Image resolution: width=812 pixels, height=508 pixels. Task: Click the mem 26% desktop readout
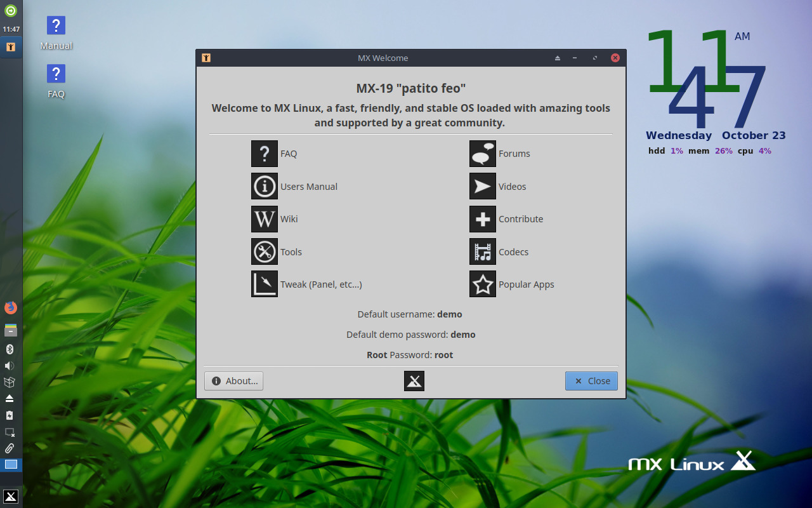pyautogui.click(x=710, y=151)
